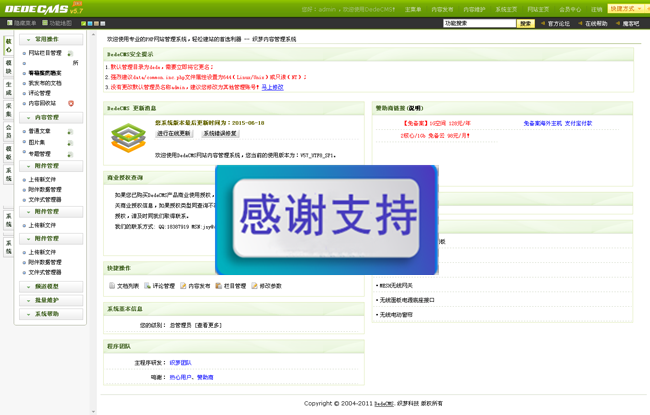This screenshot has width=650, height=415.
Task: Select the blue skin color square
Action: [x=90, y=24]
